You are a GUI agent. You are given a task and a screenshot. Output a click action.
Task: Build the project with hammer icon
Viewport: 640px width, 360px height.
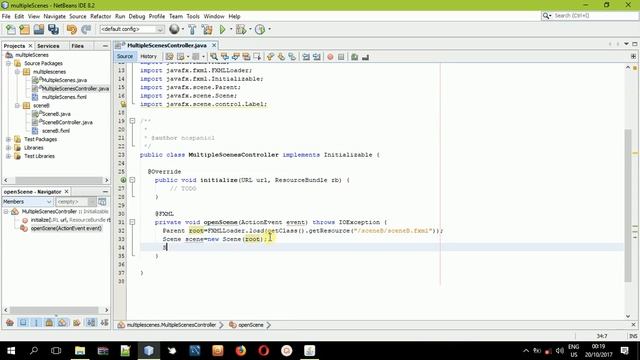pos(192,29)
